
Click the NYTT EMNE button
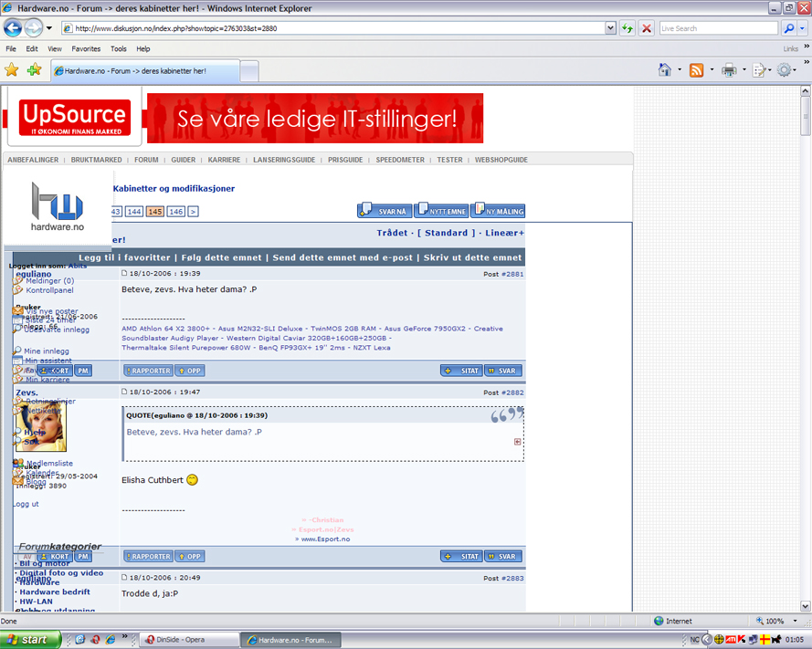pos(442,210)
